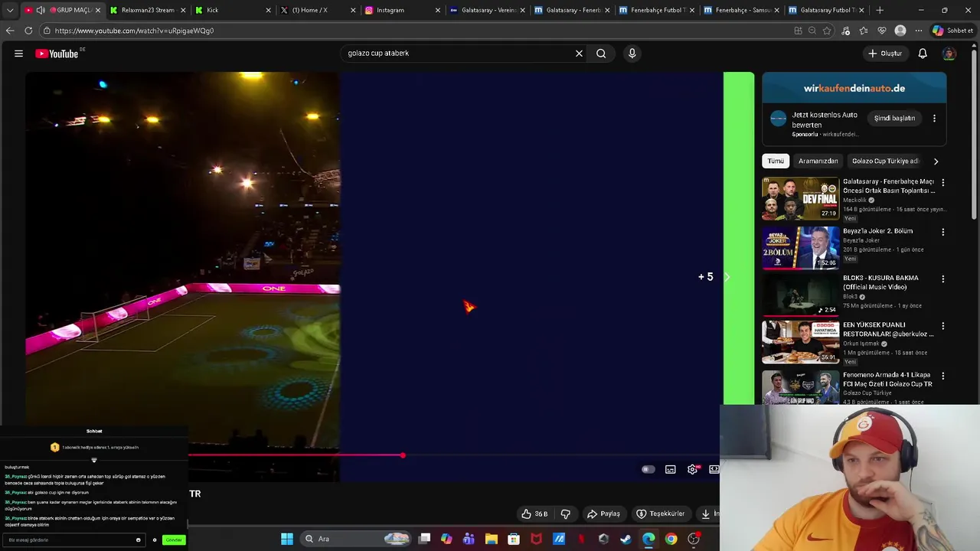The image size is (980, 551).
Task: Open the sponsor ad options menu
Action: click(x=934, y=118)
